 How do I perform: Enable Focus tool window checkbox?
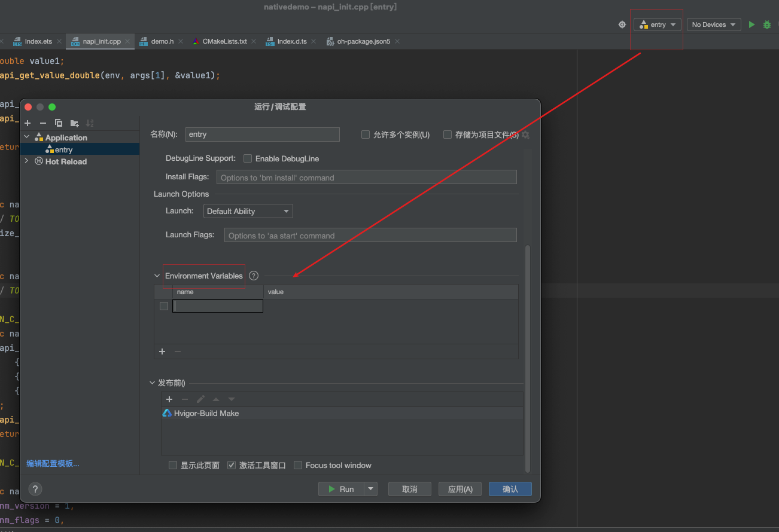[x=298, y=465]
